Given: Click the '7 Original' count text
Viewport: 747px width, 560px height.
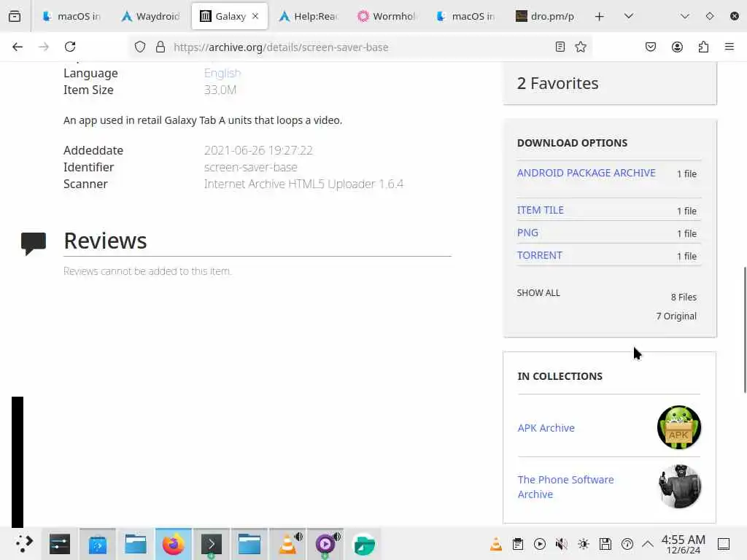Looking at the screenshot, I should (676, 316).
